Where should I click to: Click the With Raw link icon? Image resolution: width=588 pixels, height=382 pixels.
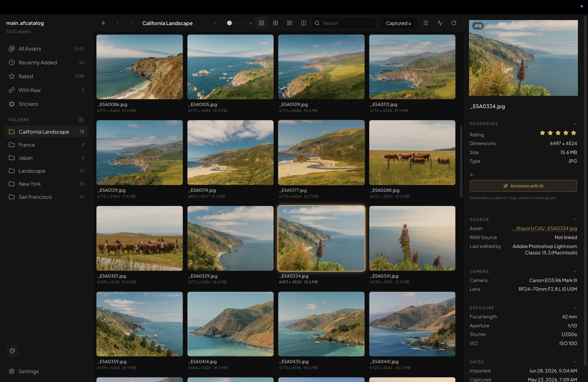point(12,90)
